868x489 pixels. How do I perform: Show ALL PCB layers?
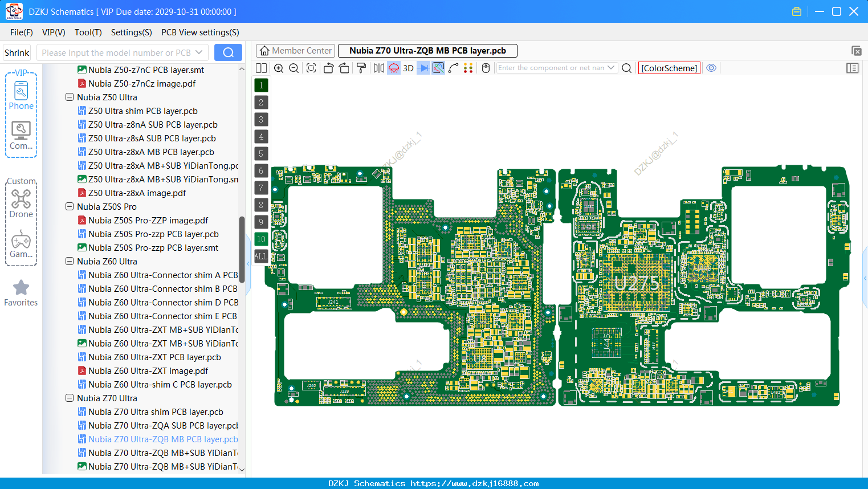click(261, 256)
